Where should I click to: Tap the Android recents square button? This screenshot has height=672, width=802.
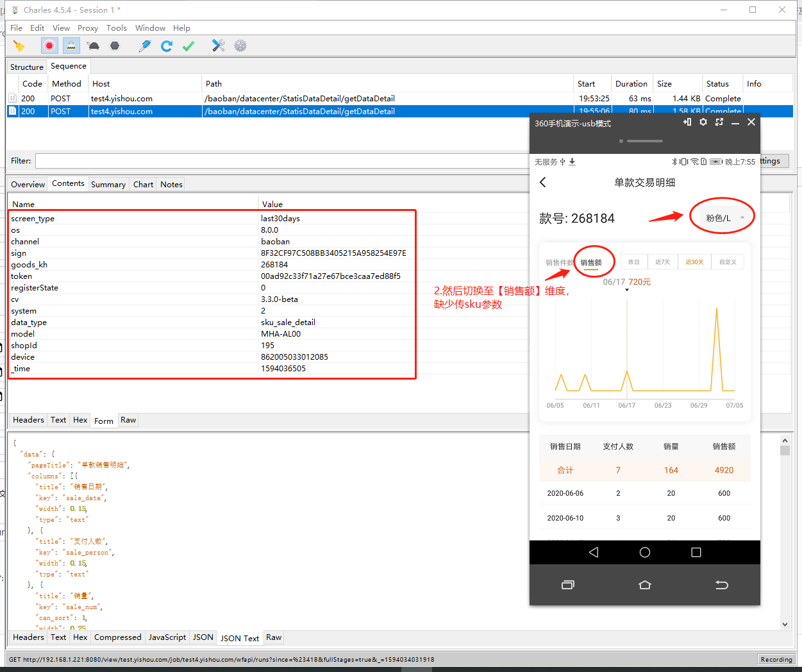[696, 552]
